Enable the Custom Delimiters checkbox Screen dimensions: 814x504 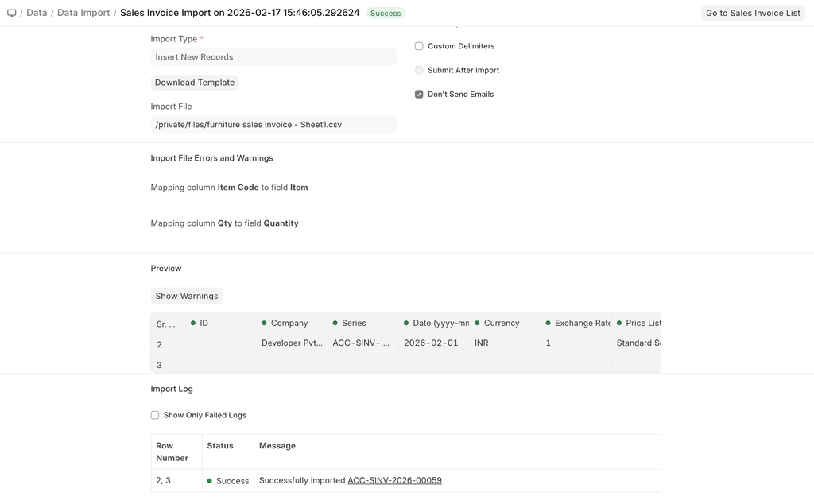click(x=419, y=46)
